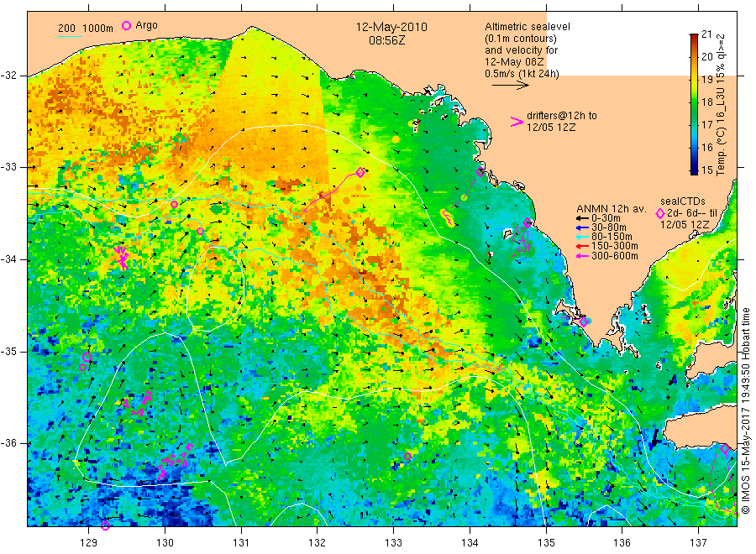Viewport: 756px width, 554px height.
Task: Click the latitude axis label -36
Action: pos(9,443)
